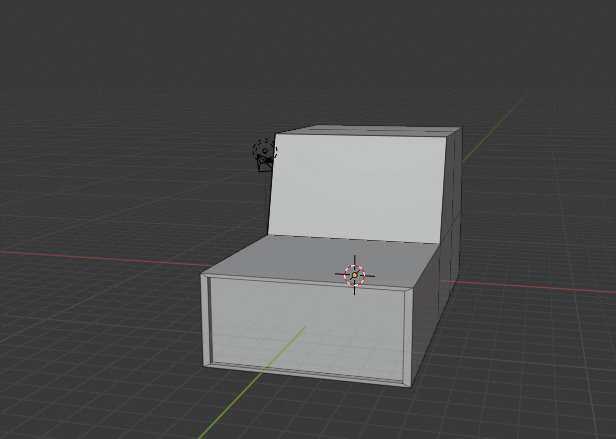Click the orange origin dot of the mesh
Screen dimensions: 616x439
click(x=355, y=276)
